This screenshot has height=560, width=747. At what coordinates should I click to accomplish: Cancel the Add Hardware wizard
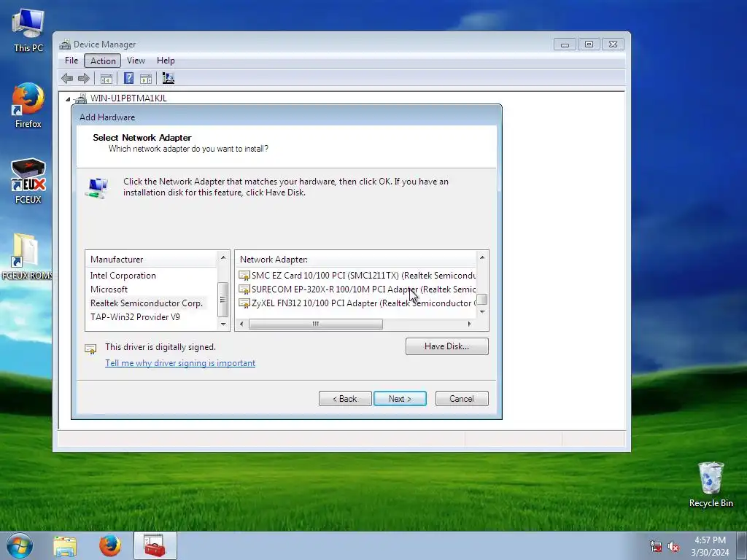click(462, 399)
